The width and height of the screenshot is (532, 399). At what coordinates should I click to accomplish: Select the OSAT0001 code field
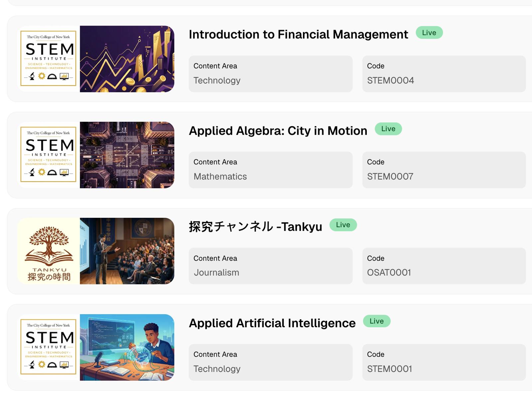pyautogui.click(x=444, y=266)
